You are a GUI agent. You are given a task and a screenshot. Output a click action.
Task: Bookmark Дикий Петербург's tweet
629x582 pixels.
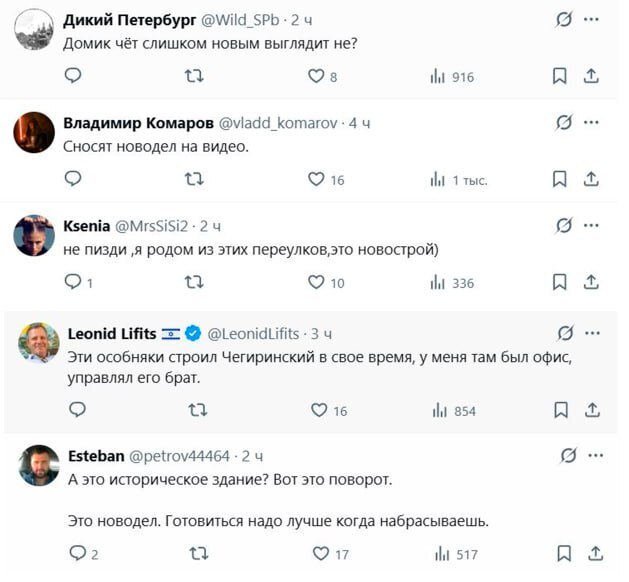pyautogui.click(x=560, y=76)
